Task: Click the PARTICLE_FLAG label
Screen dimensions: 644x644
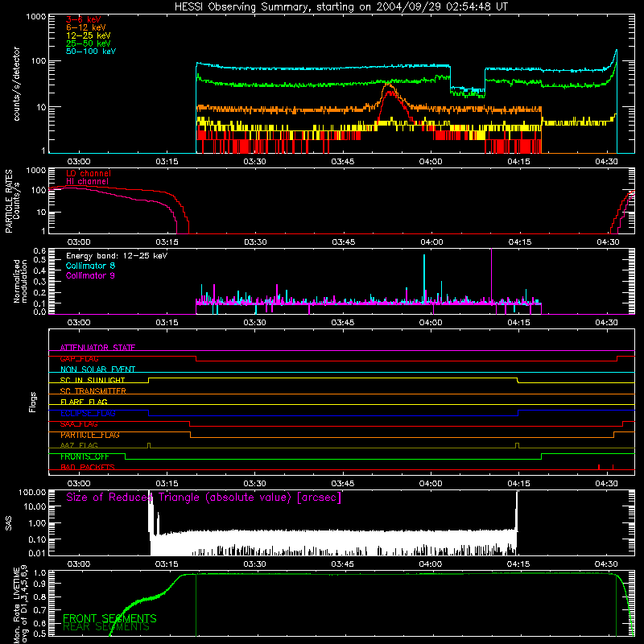Action: [x=90, y=435]
